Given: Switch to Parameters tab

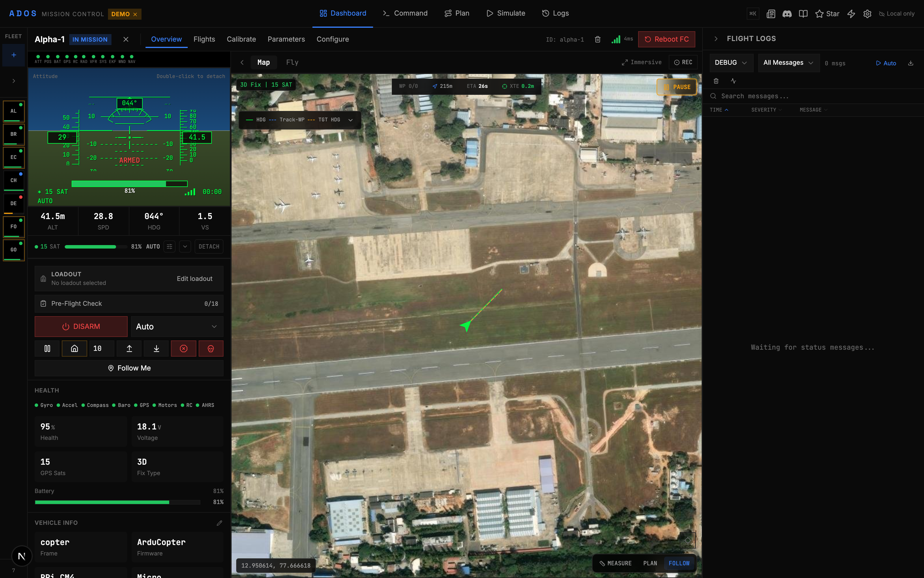Looking at the screenshot, I should [286, 39].
